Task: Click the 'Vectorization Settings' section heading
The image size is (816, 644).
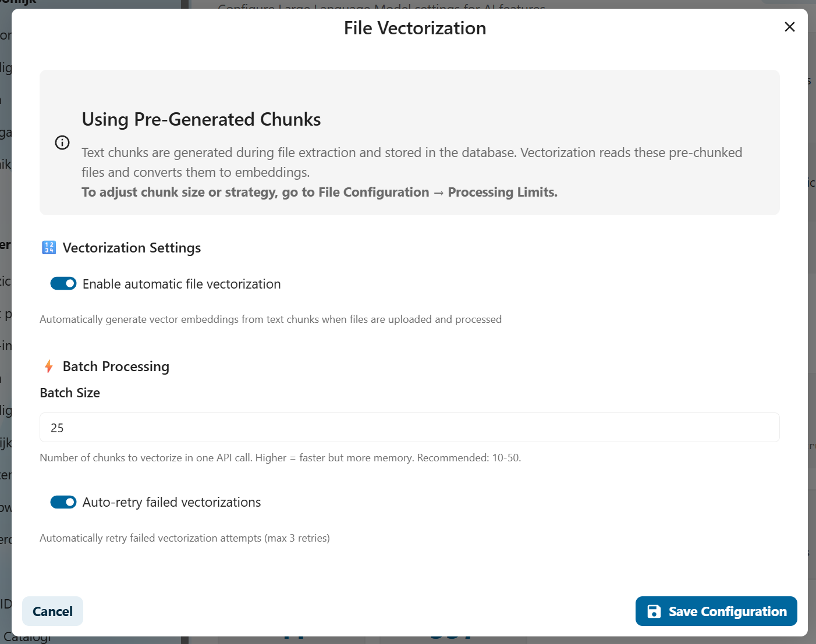Action: pos(132,248)
